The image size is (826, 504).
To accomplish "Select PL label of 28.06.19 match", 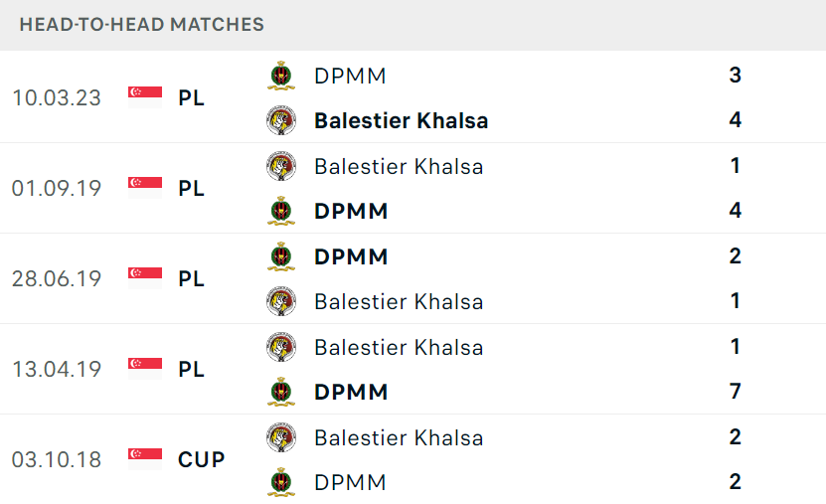I will click(191, 279).
